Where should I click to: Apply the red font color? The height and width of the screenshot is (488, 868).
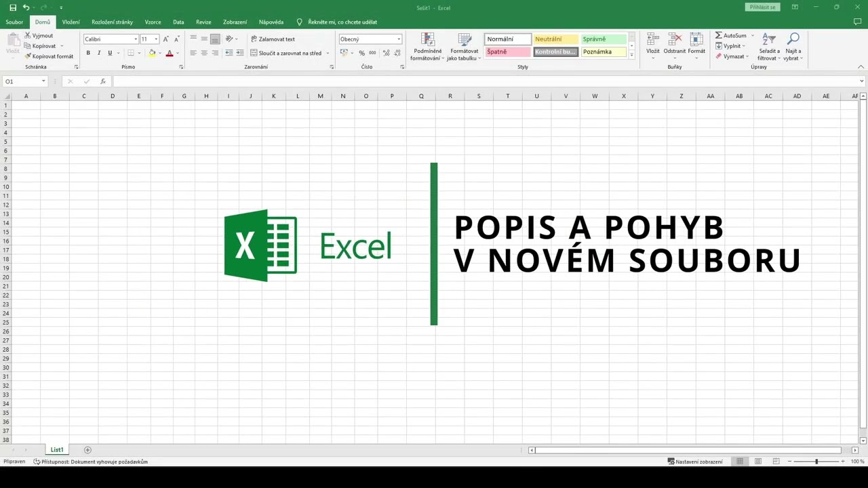click(170, 53)
